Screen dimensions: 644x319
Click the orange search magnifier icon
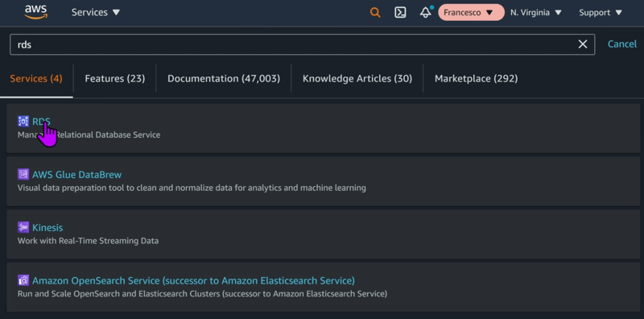(375, 13)
